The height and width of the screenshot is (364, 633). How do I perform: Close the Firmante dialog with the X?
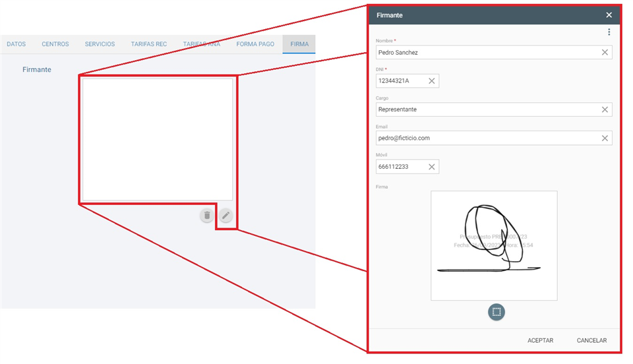point(609,15)
